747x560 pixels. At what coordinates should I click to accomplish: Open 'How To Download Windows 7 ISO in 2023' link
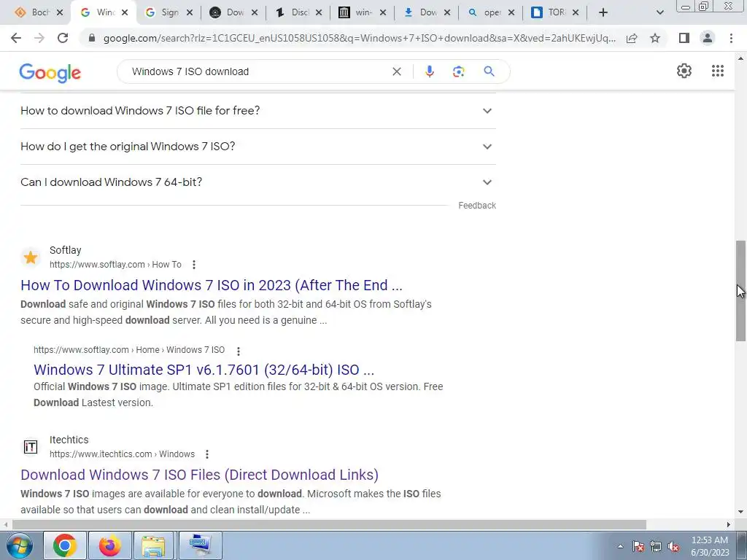click(212, 285)
